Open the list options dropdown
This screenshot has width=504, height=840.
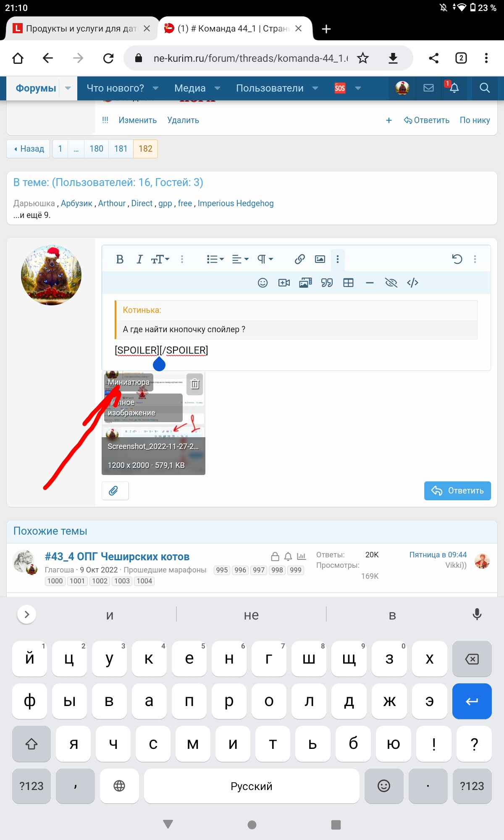[215, 259]
